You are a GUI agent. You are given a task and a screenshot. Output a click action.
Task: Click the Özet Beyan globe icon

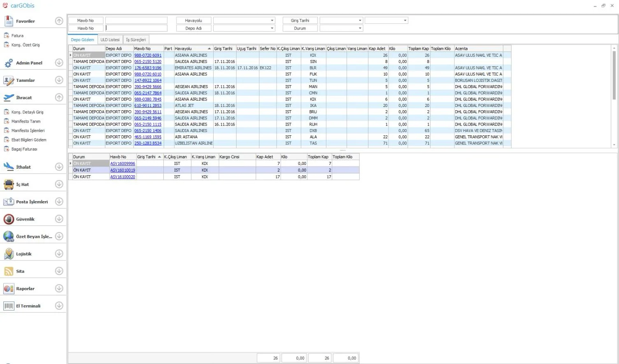[x=9, y=236]
